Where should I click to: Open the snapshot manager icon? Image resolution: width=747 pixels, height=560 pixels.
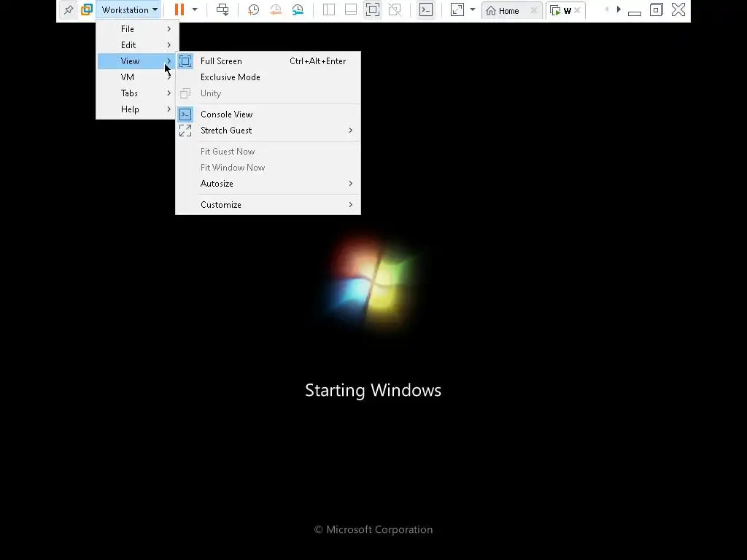tap(298, 9)
